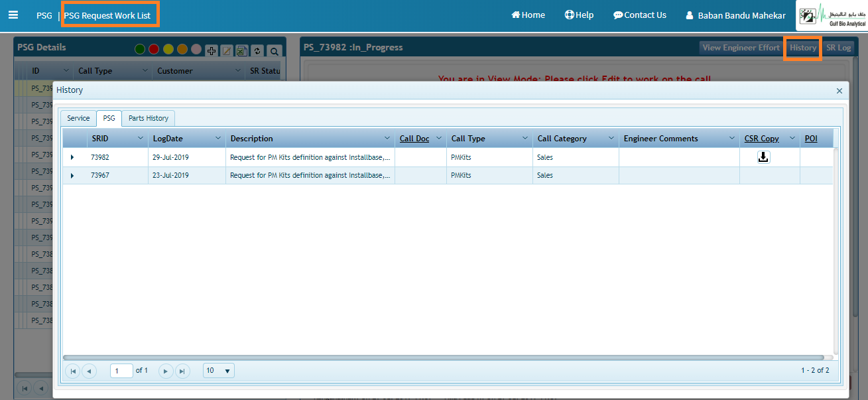This screenshot has width=868, height=400.
Task: Click Description cell in row 73982
Action: click(x=310, y=157)
